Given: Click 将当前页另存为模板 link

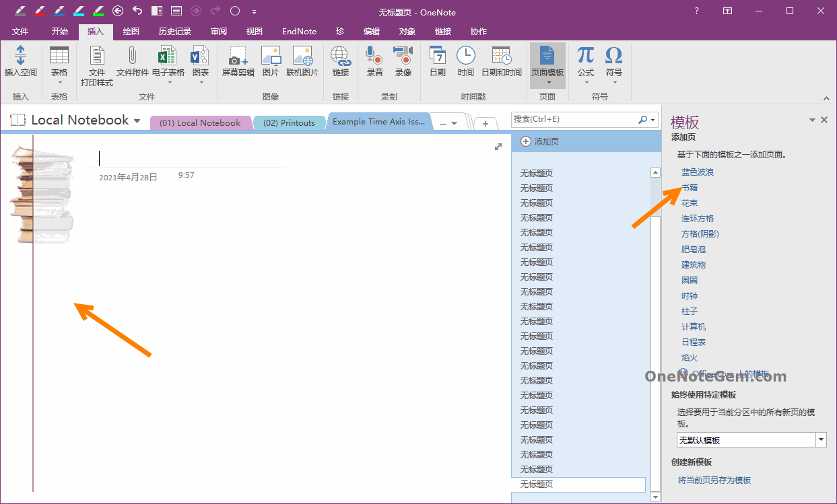Looking at the screenshot, I should click(x=714, y=480).
